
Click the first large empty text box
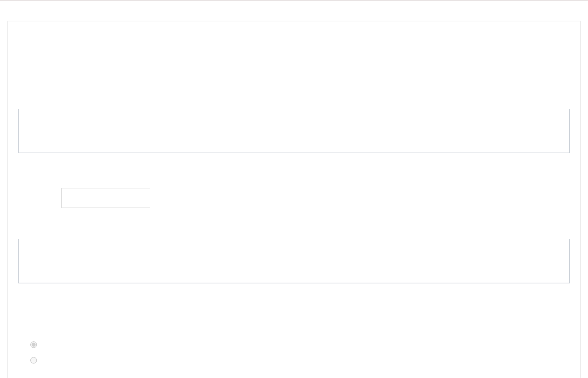point(294,131)
